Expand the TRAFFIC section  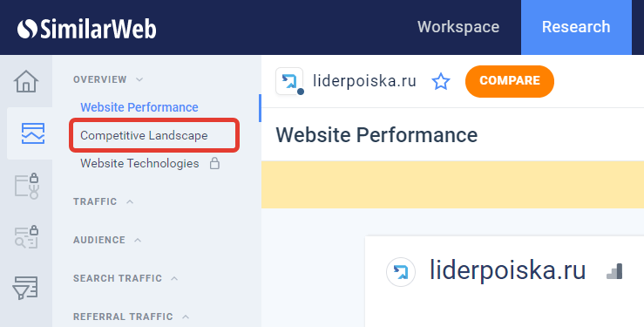point(103,201)
